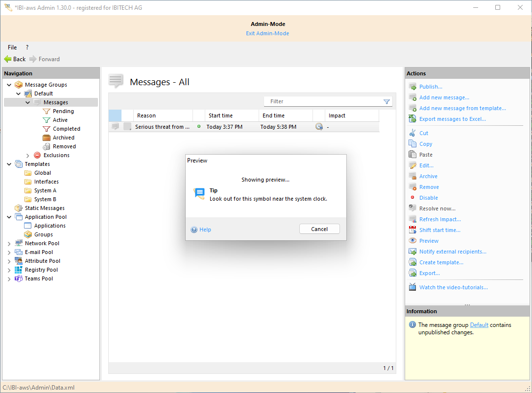The image size is (532, 393).
Task: Click the Remove action icon
Action: pos(412,187)
